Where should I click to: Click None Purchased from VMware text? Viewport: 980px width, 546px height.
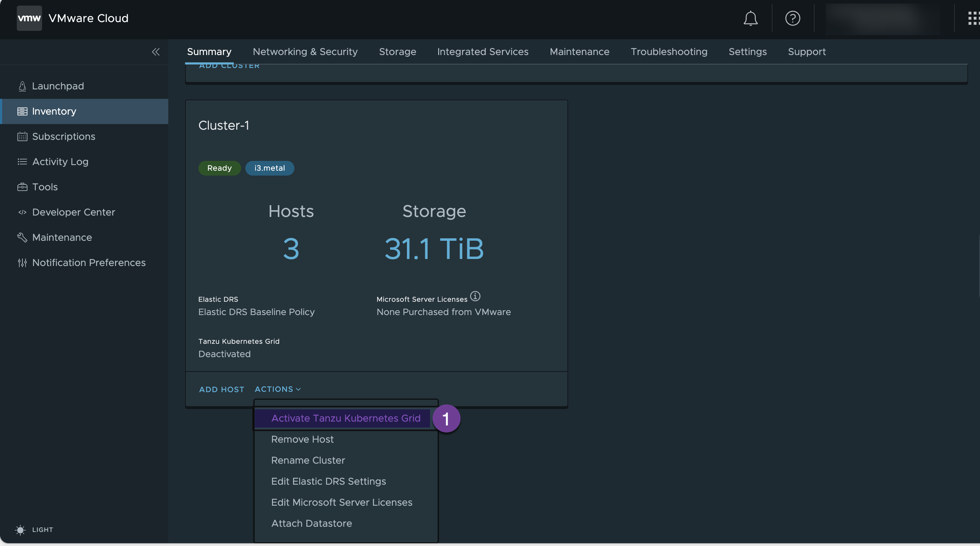tap(444, 312)
